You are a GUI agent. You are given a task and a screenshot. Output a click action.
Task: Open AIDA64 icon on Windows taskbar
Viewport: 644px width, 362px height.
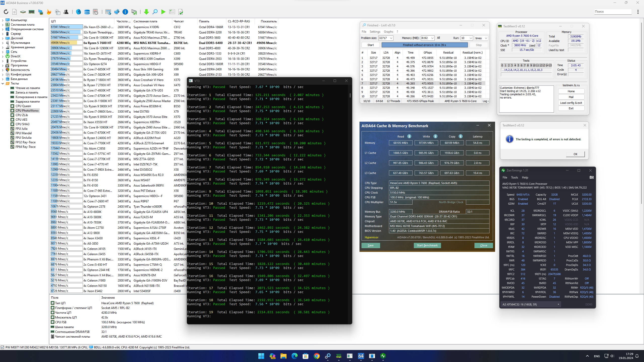[x=361, y=356]
